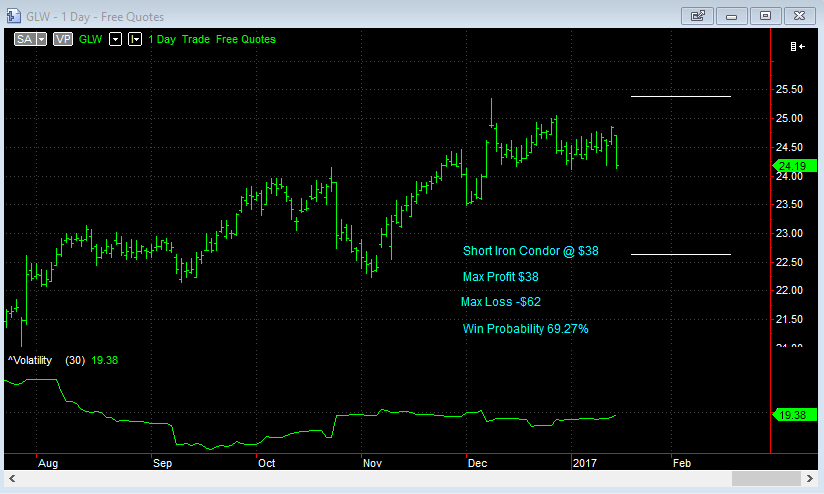Click the Free Quotes label

(245, 39)
